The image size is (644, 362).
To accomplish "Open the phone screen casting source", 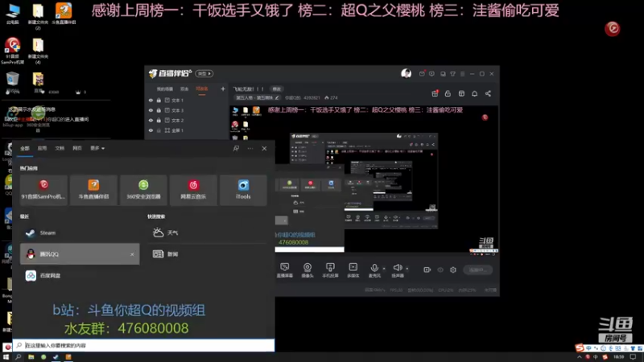I will click(330, 270).
